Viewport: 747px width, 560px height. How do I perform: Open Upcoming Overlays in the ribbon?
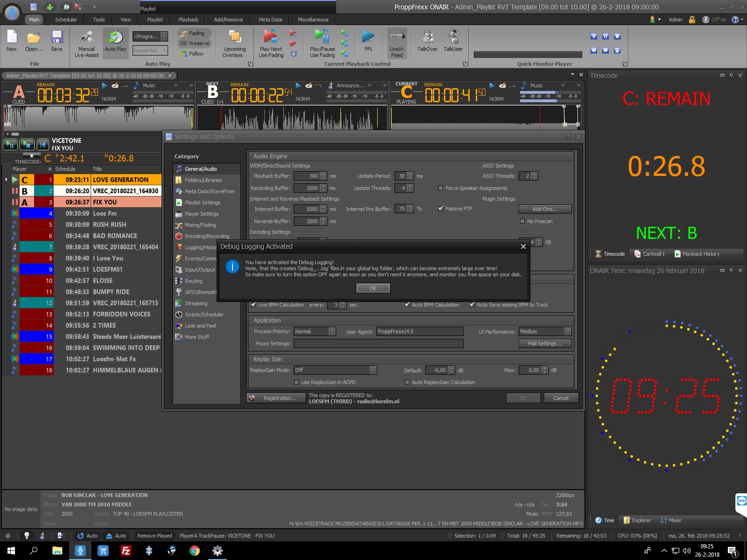tap(234, 43)
